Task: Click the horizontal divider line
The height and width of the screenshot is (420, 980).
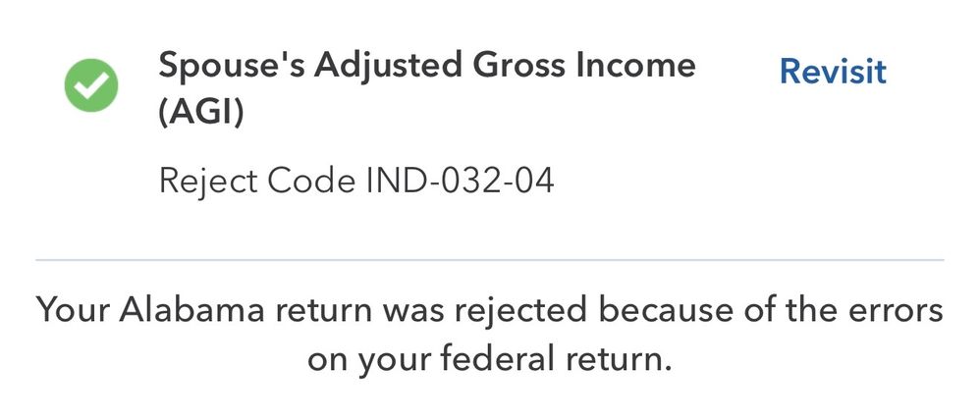Action: pos(489,260)
